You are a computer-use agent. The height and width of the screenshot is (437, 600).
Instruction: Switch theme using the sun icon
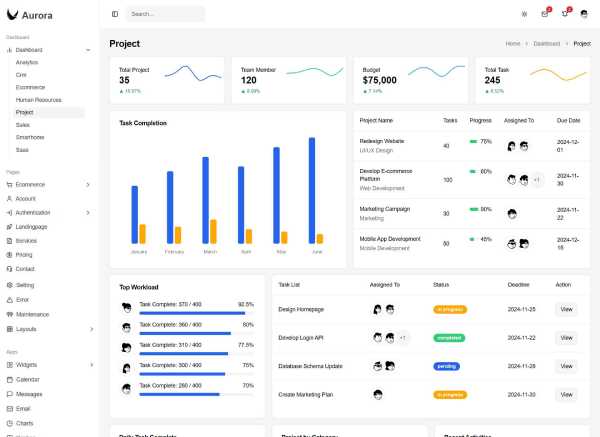coord(524,14)
